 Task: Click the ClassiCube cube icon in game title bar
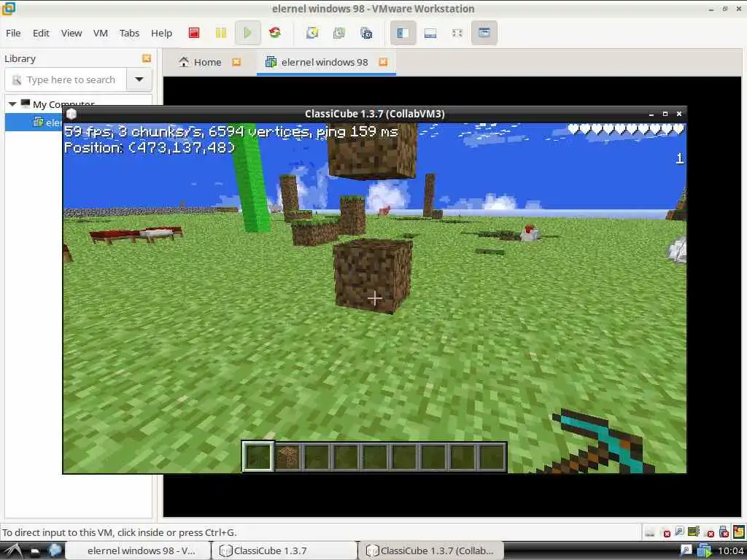[x=71, y=114]
